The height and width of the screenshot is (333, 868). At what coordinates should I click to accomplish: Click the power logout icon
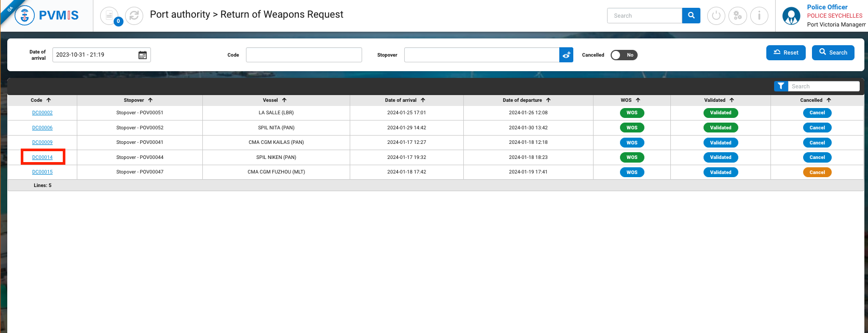coord(716,16)
